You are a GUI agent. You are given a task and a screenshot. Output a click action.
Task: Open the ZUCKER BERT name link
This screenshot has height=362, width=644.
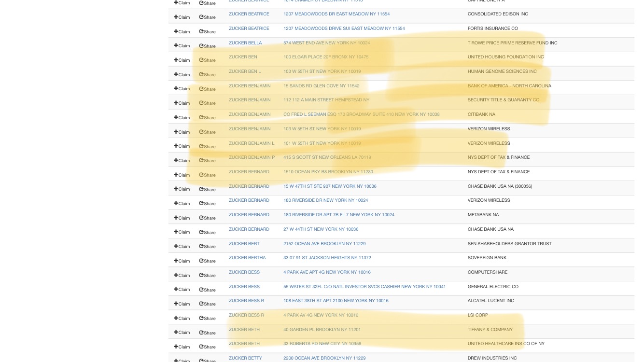tap(244, 244)
